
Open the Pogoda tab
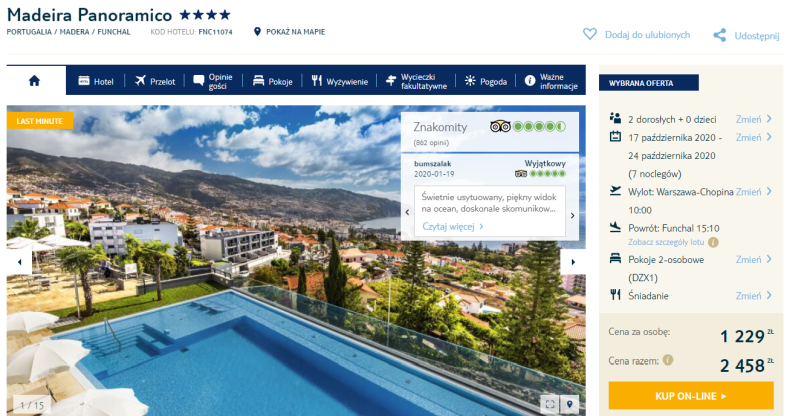point(486,81)
